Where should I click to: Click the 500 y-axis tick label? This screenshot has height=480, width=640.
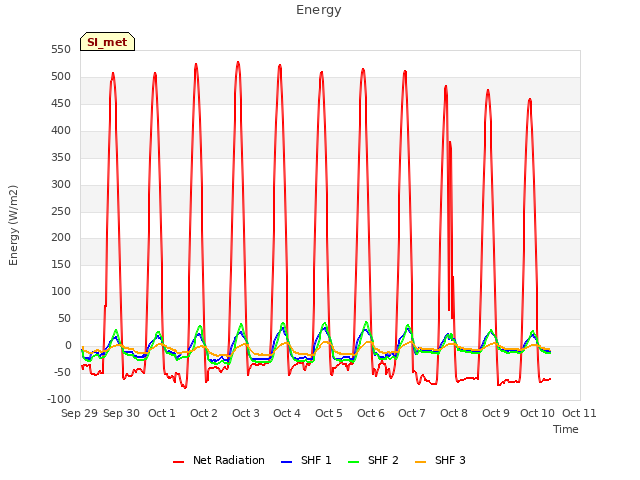[x=61, y=77]
